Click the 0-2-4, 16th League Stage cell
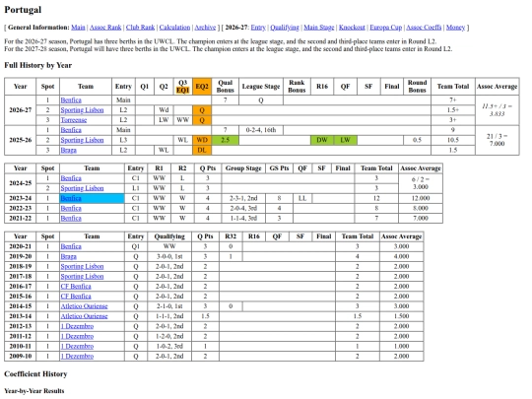 [261, 130]
